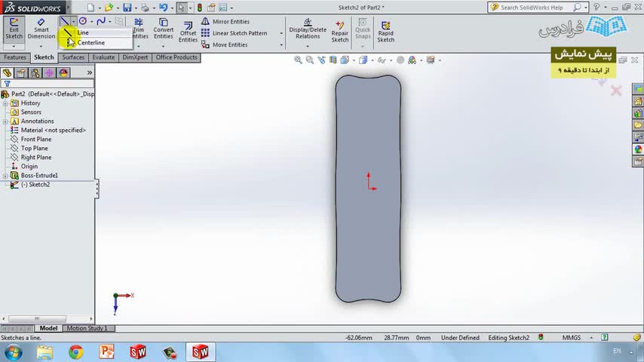Click the Options icon in top toolbar

(223, 8)
